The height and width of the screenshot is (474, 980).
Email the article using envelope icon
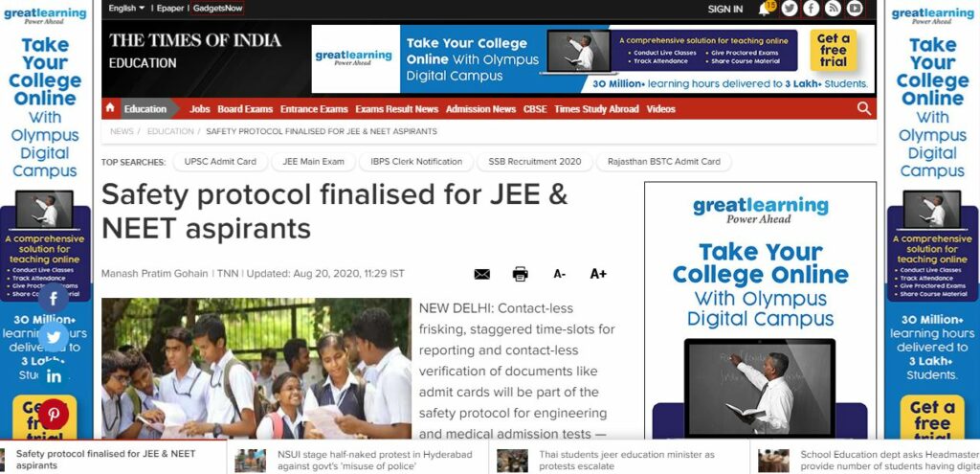[482, 274]
